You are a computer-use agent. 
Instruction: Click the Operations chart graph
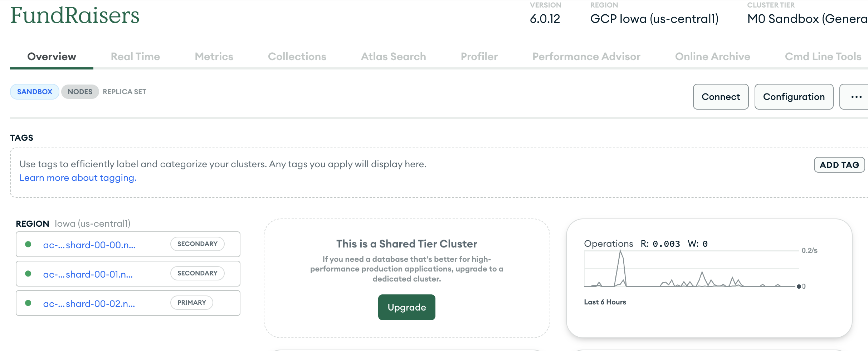(x=691, y=269)
